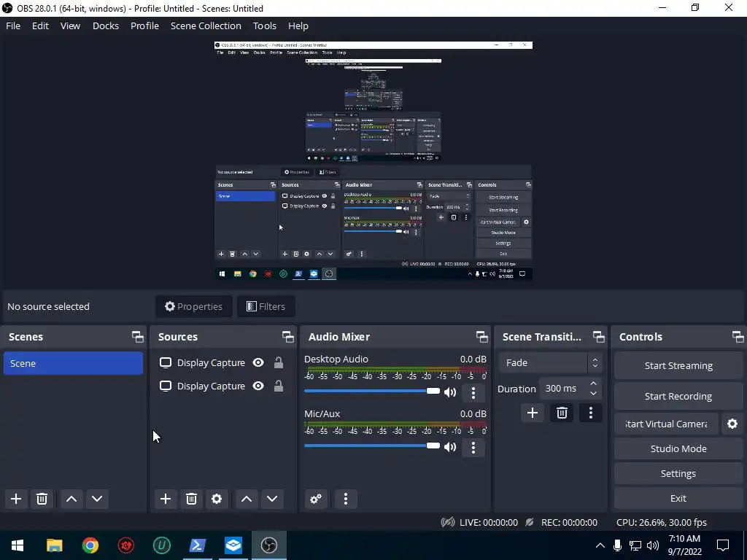Screen dimensions: 747x560
Task: Click the Filters button in source toolbar
Action: (266, 306)
